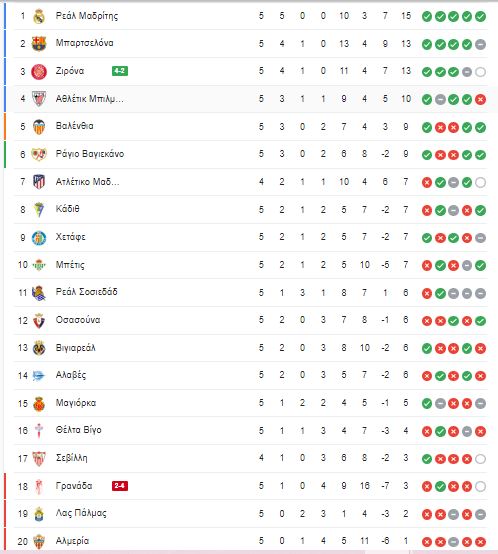Image resolution: width=498 pixels, height=554 pixels.
Task: Click the Valencia bat crest icon
Action: pyautogui.click(x=39, y=127)
